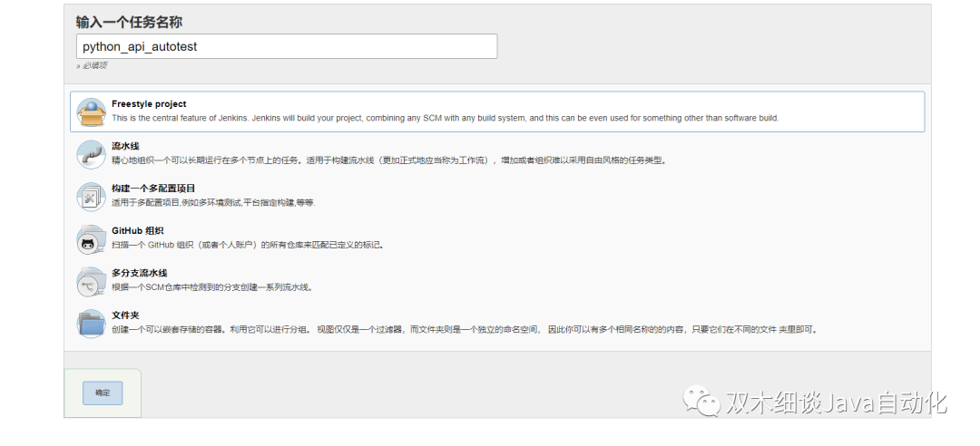Choose the 构建一个多配置项目 title

153,188
